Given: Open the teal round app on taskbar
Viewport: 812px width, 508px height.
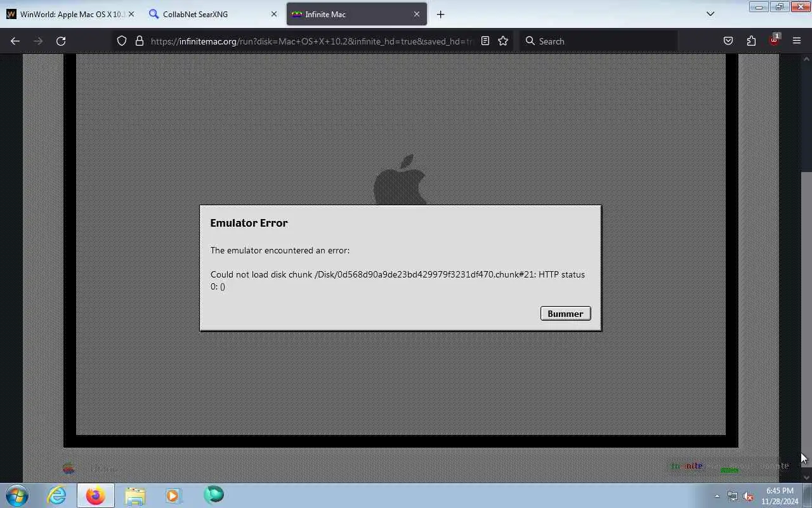Looking at the screenshot, I should (214, 495).
